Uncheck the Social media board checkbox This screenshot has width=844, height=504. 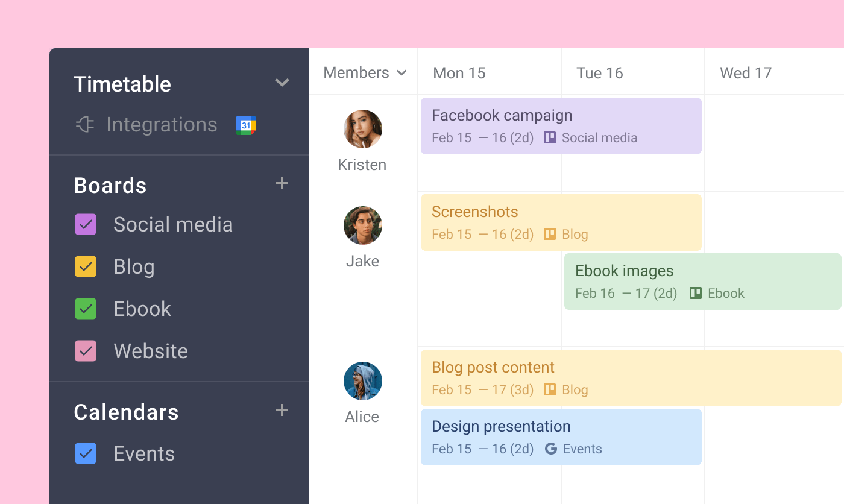tap(86, 224)
